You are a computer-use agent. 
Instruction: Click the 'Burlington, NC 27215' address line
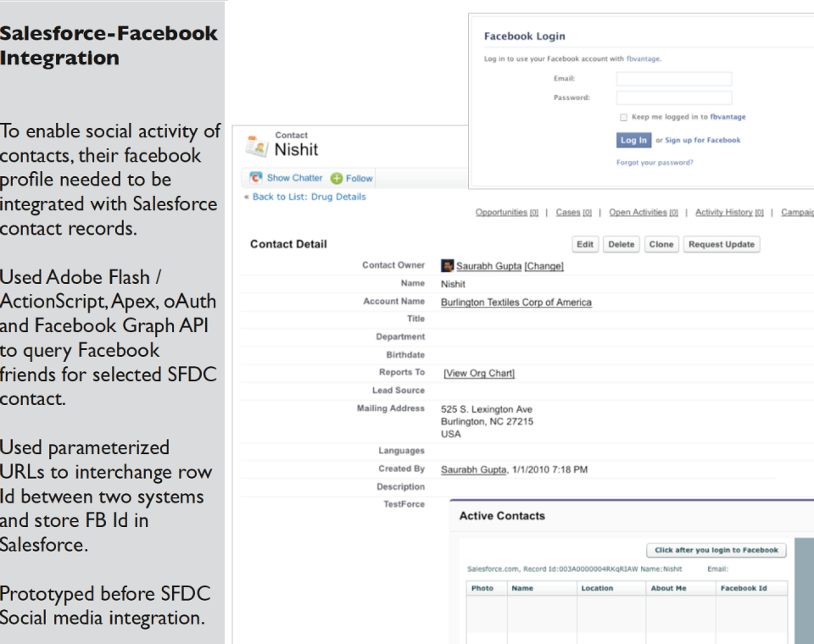pos(487,421)
